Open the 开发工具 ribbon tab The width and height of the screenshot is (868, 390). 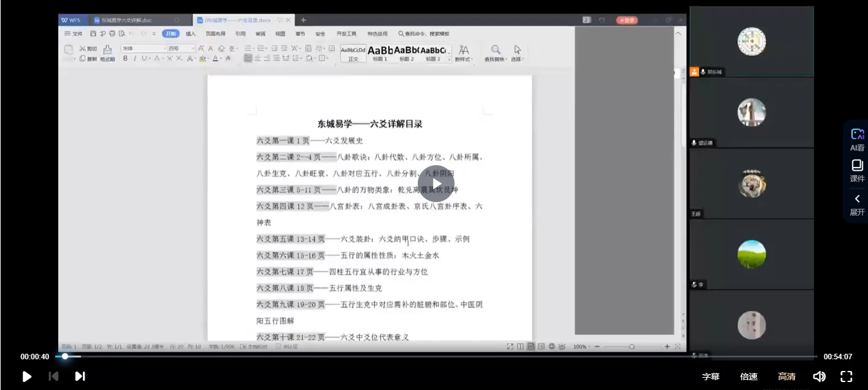[346, 34]
